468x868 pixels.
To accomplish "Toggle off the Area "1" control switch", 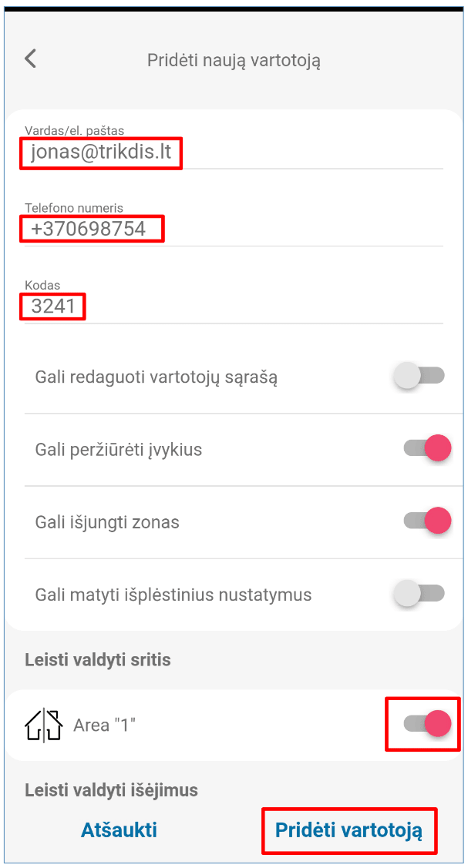I will click(427, 724).
